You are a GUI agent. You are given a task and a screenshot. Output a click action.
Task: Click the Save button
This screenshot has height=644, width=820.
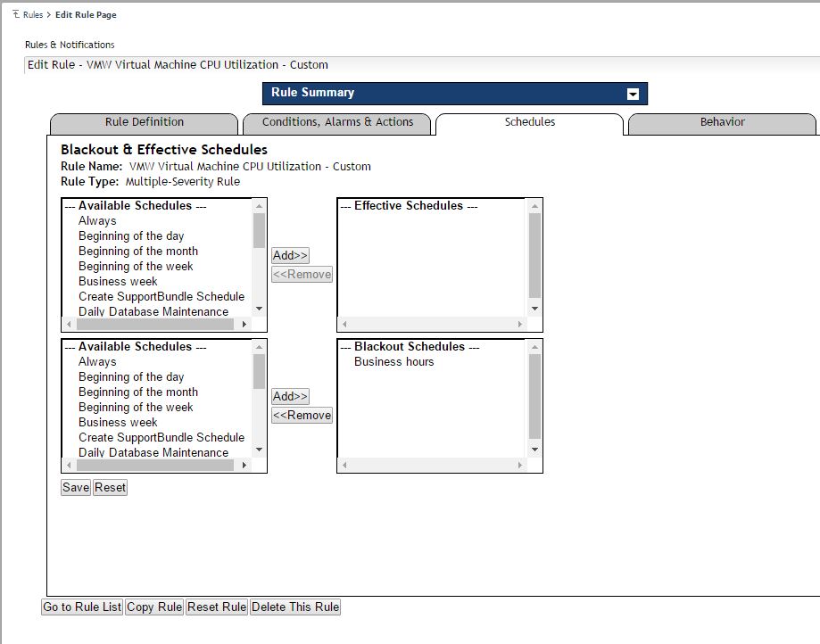tap(76, 488)
